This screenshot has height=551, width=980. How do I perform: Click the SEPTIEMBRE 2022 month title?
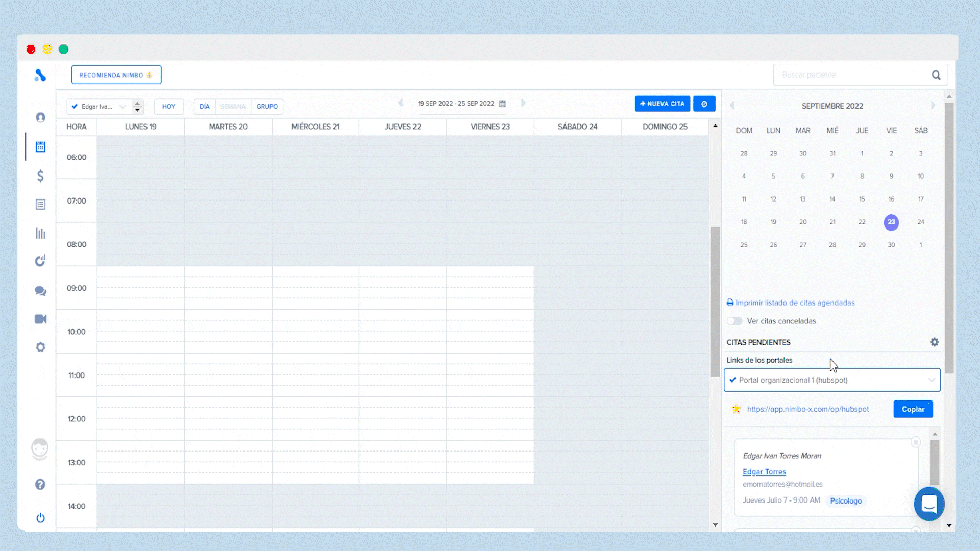832,106
